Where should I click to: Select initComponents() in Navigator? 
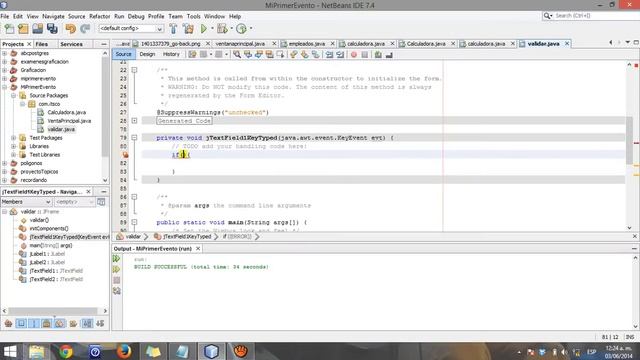(x=49, y=229)
